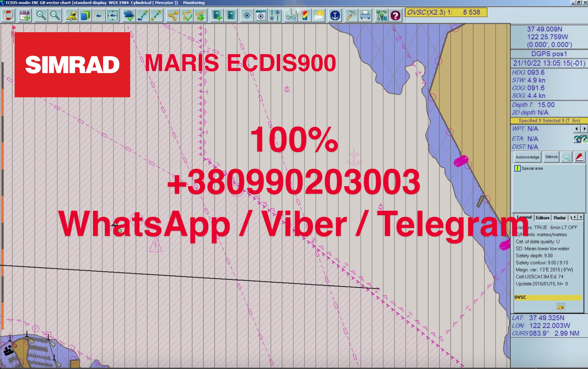
Task: Click the printer icon
Action: click(365, 16)
